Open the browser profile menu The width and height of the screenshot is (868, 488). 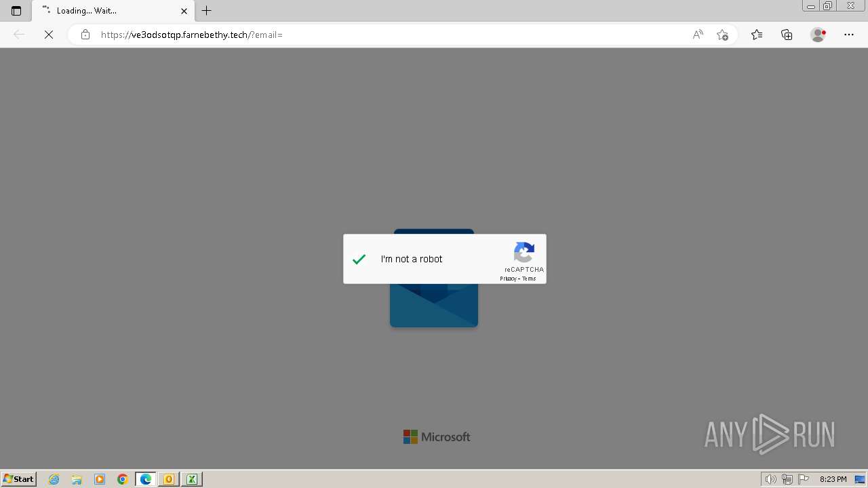[818, 35]
